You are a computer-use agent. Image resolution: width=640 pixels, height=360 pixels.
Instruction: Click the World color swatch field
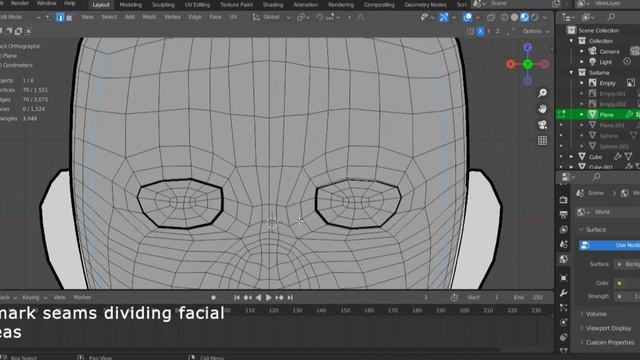628,283
